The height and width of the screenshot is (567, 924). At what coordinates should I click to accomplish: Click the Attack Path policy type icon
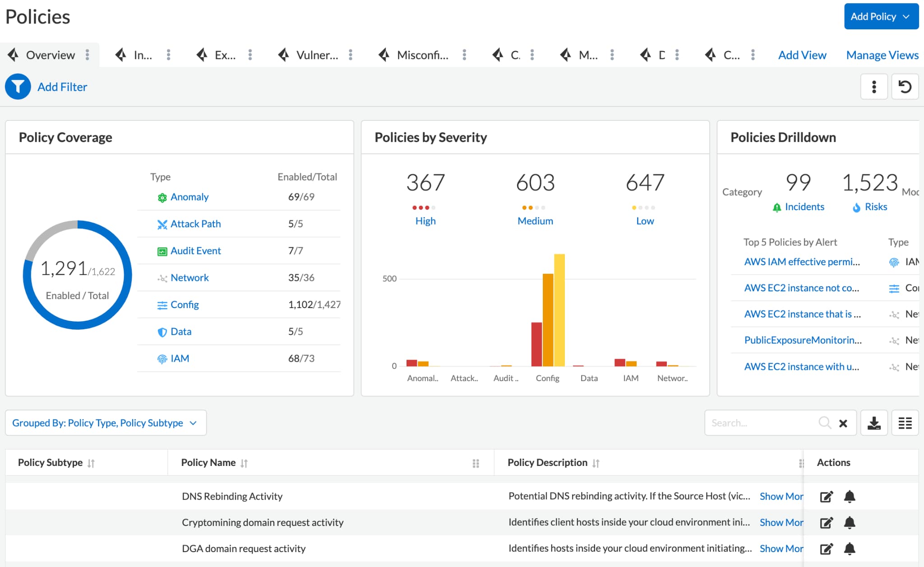click(x=161, y=224)
